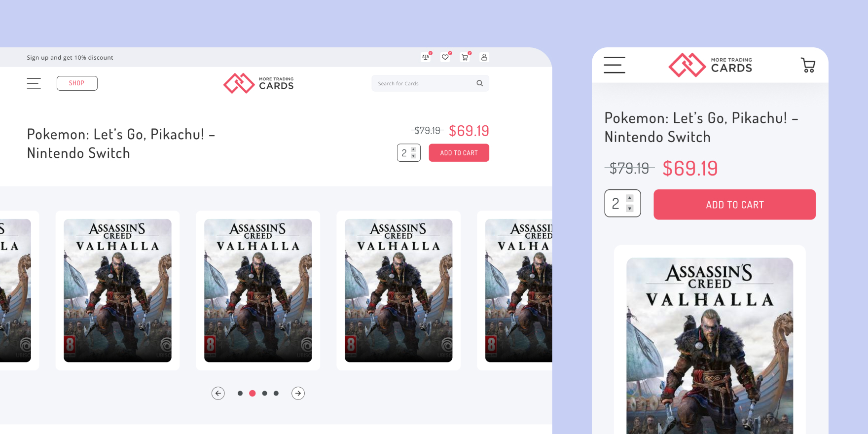
Task: Select the last carousel pagination dot
Action: pos(276,393)
